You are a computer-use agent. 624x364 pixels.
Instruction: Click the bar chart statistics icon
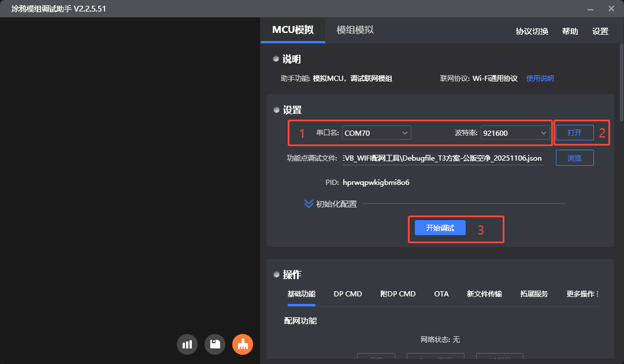[187, 344]
